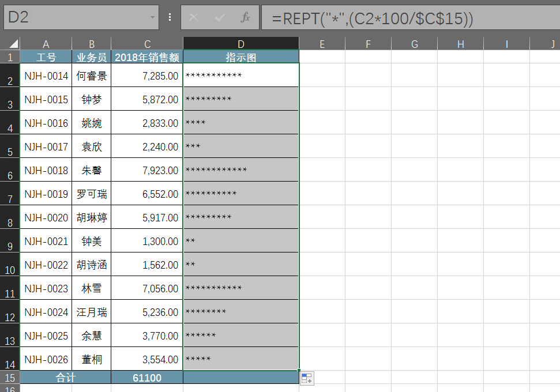Select row 5 header
Viewport: 560px width, 392px height.
click(x=10, y=146)
